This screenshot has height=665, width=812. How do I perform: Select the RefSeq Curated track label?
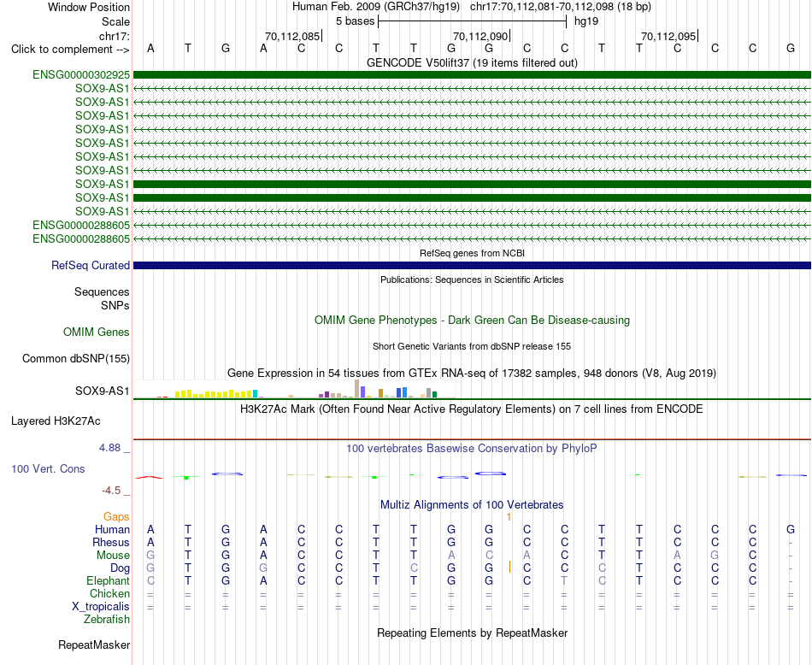[90, 265]
